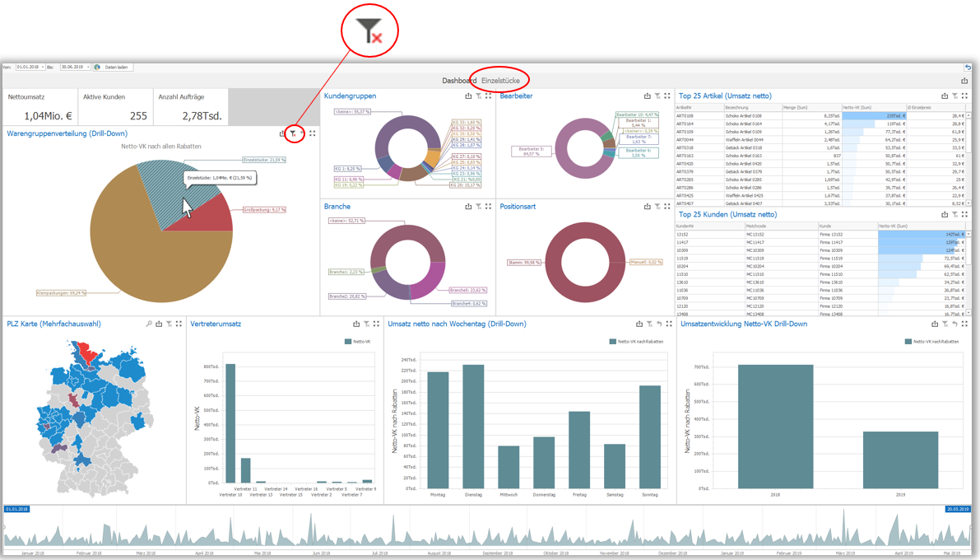The width and height of the screenshot is (980, 560).
Task: Select the Aktive Kunden card
Action: (x=115, y=106)
